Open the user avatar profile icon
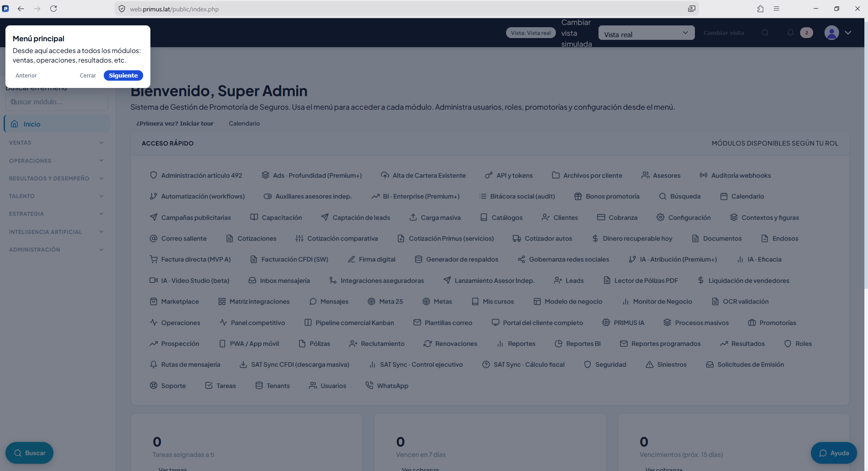Image resolution: width=868 pixels, height=471 pixels. point(832,33)
